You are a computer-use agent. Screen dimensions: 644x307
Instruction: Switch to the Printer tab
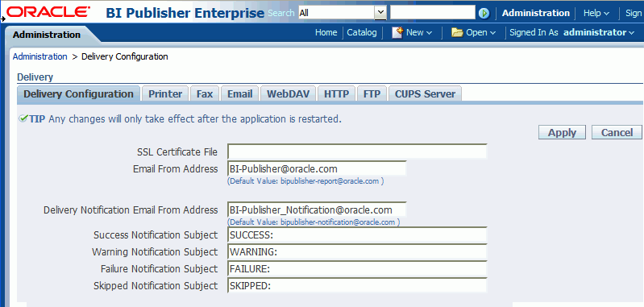165,94
